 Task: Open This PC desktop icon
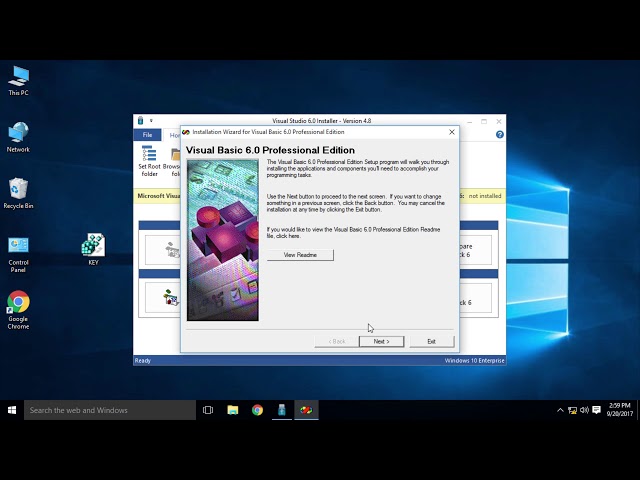pos(18,81)
